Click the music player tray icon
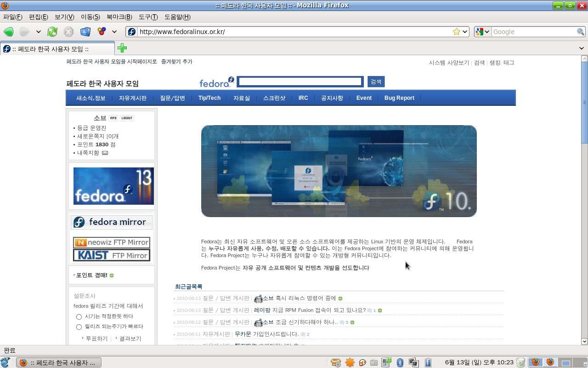This screenshot has width=588, height=368. click(x=386, y=362)
